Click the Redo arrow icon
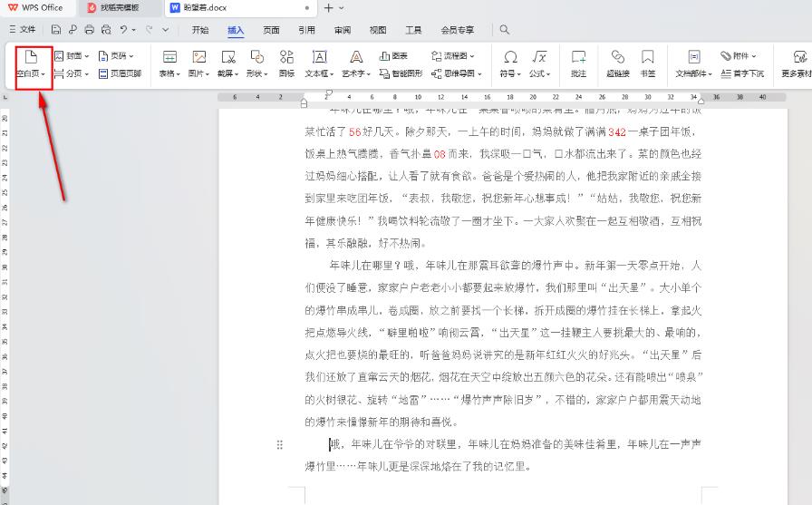Screen dimensions: 812x505 click(150, 30)
